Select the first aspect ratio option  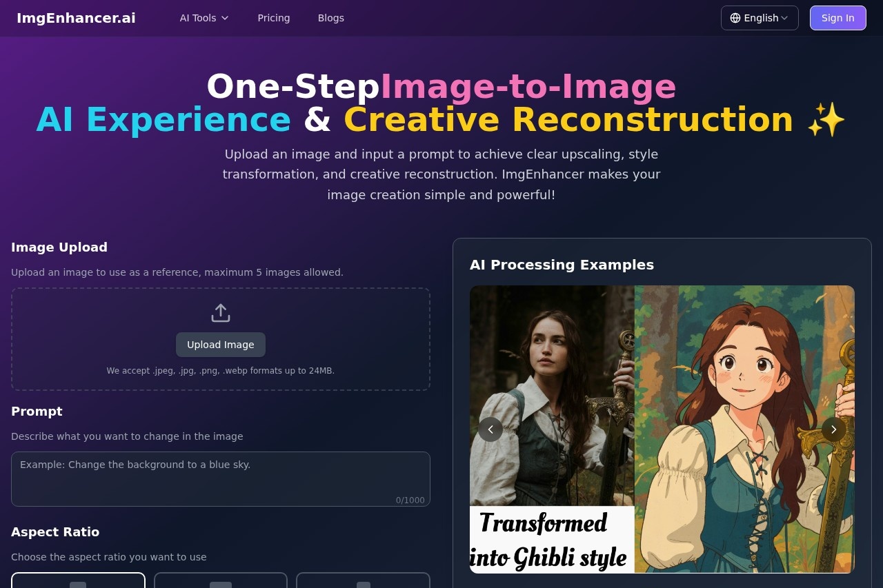(78, 582)
